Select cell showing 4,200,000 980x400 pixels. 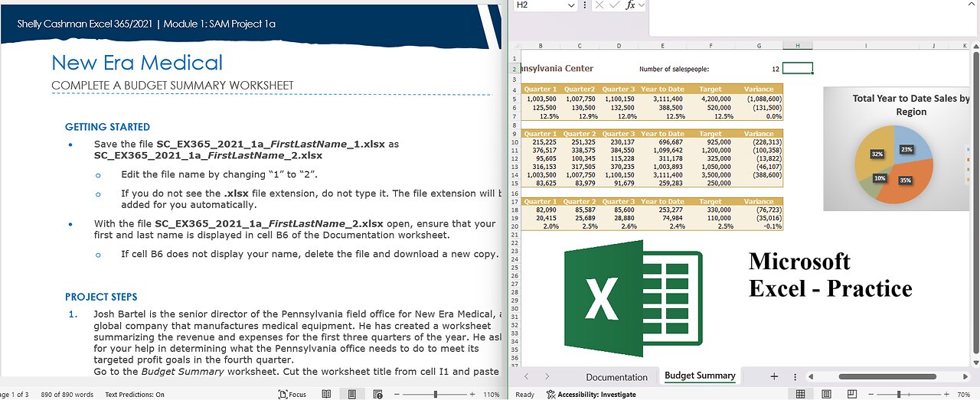(711, 99)
